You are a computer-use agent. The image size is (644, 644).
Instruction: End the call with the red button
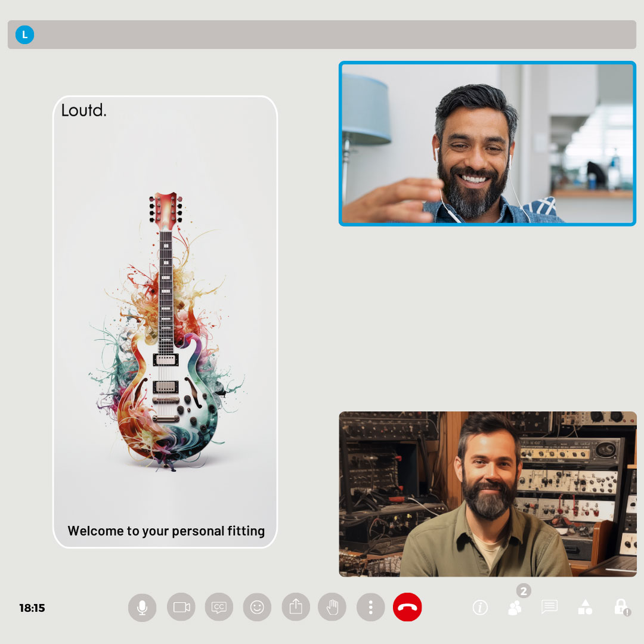coord(407,607)
